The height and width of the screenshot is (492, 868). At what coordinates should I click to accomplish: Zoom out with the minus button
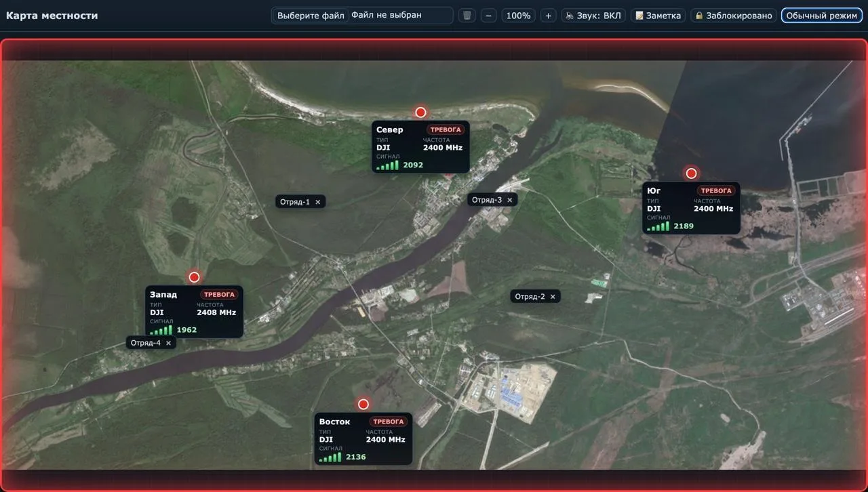point(489,16)
